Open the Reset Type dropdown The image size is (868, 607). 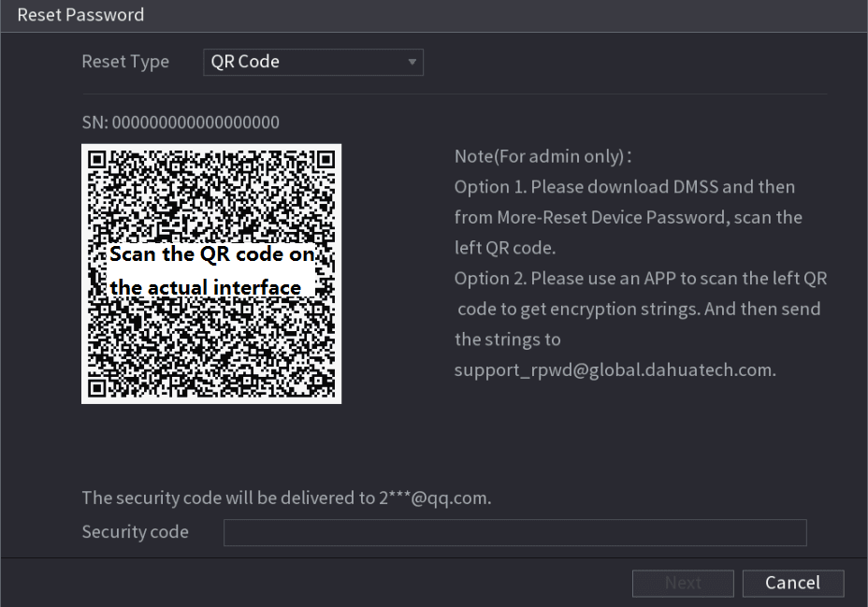pyautogui.click(x=313, y=62)
